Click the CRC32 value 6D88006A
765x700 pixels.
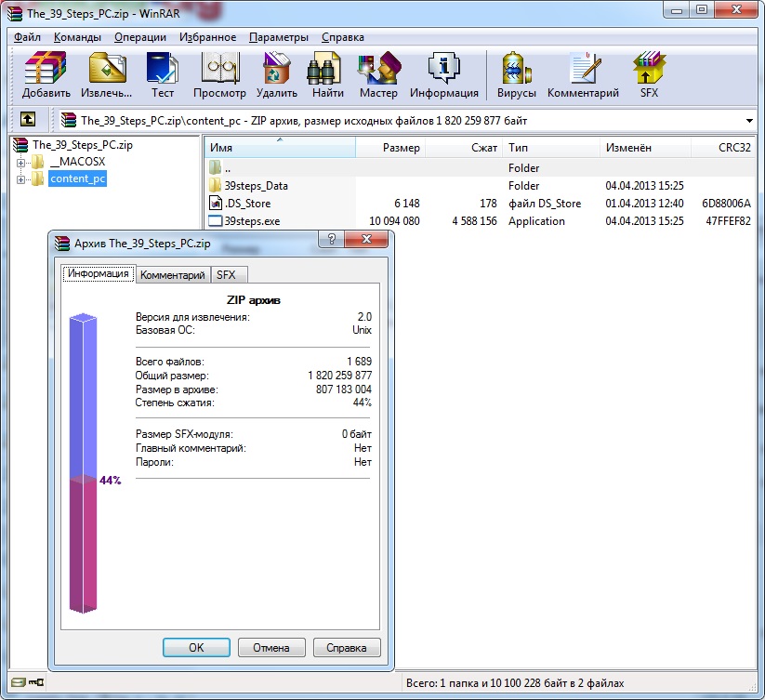pyautogui.click(x=726, y=203)
